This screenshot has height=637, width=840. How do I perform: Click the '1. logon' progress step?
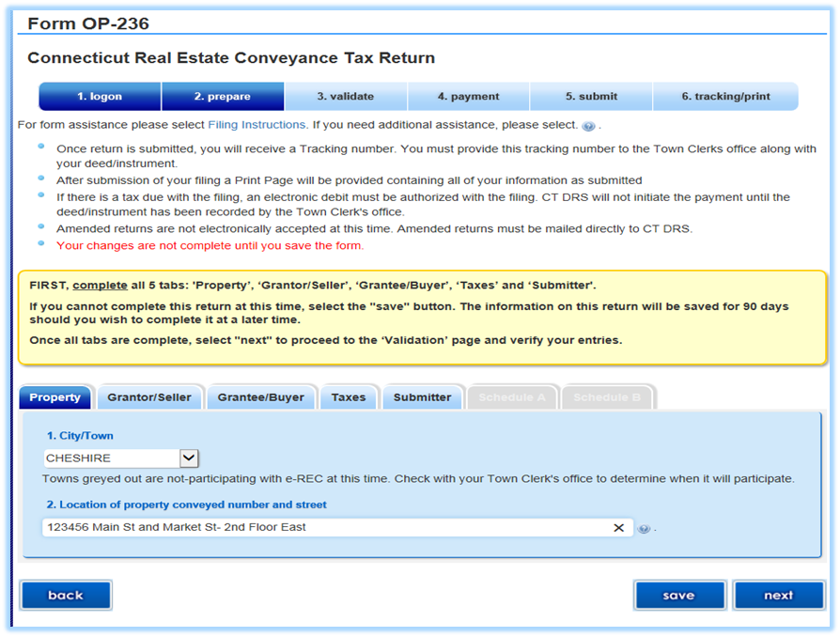tap(100, 97)
